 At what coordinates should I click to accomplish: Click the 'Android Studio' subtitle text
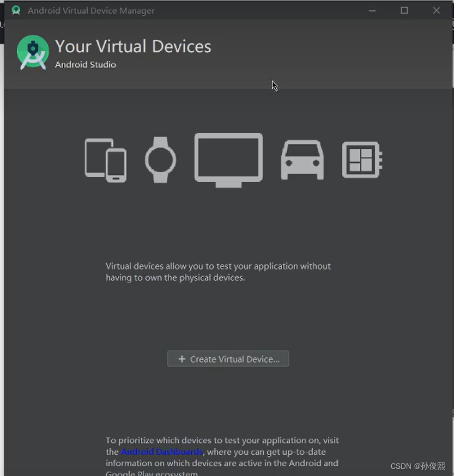coord(86,65)
